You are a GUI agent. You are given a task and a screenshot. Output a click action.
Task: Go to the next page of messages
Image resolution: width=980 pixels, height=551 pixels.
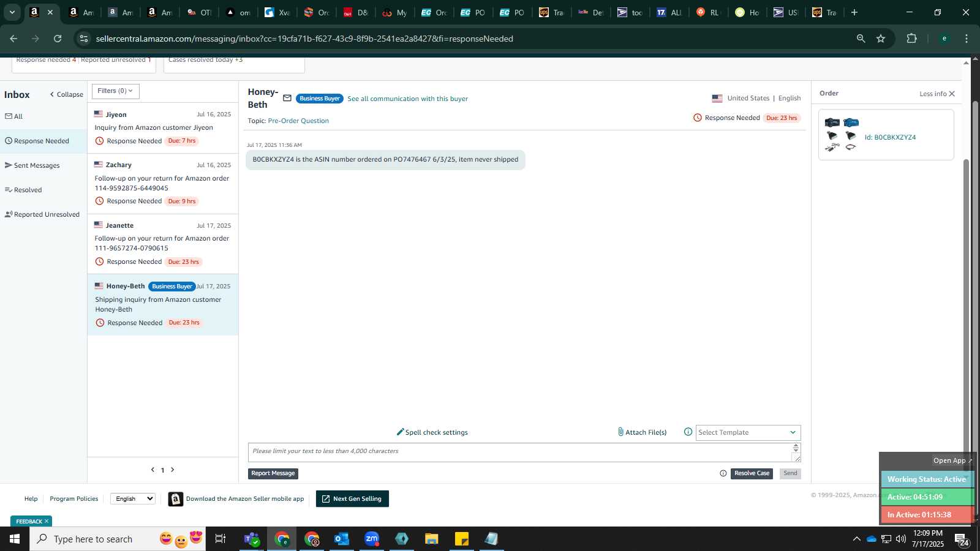pos(173,470)
